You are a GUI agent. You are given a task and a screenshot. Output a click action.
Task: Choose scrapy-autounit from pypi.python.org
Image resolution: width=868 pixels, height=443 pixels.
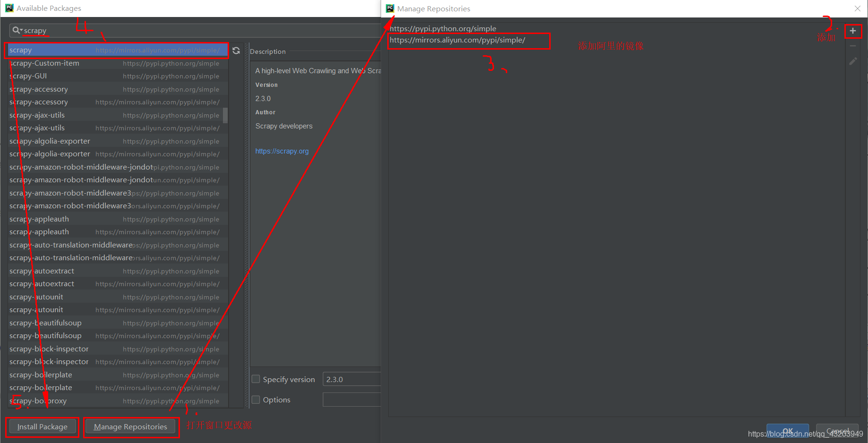tap(118, 297)
